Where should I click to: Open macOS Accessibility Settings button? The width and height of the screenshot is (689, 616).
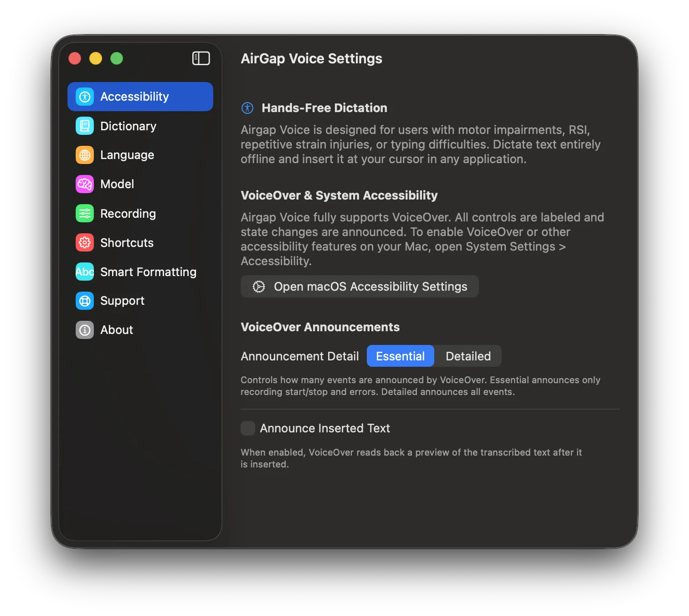coord(360,287)
